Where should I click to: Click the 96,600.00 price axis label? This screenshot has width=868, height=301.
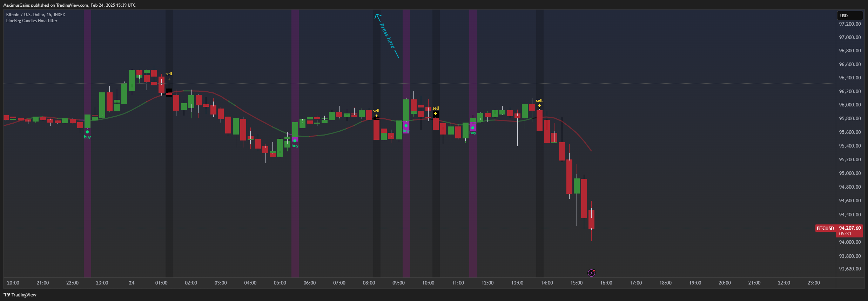[x=850, y=64]
